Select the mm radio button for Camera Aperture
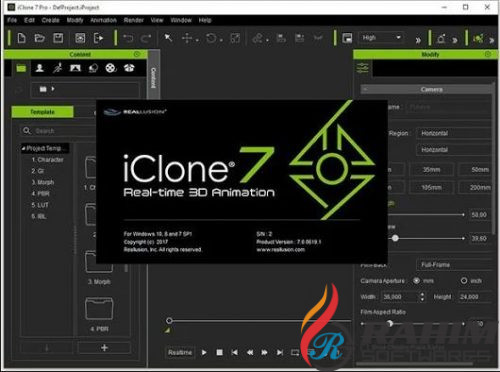The image size is (500, 372). (416, 281)
